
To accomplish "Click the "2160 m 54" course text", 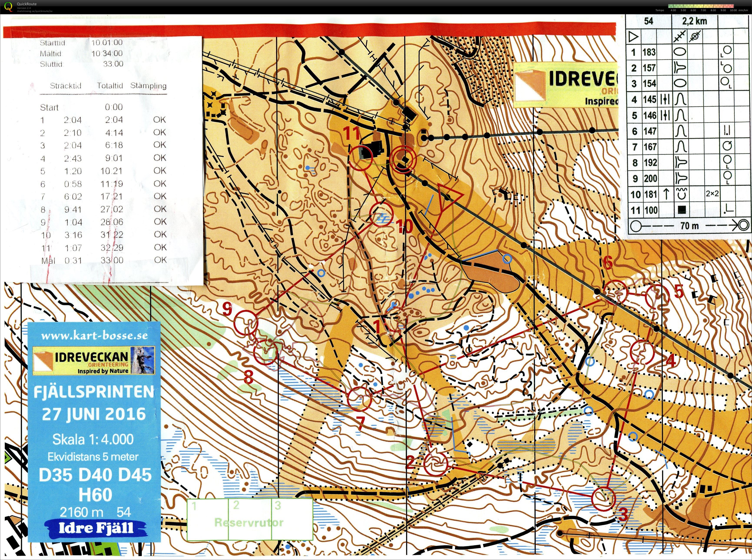I will (95, 512).
